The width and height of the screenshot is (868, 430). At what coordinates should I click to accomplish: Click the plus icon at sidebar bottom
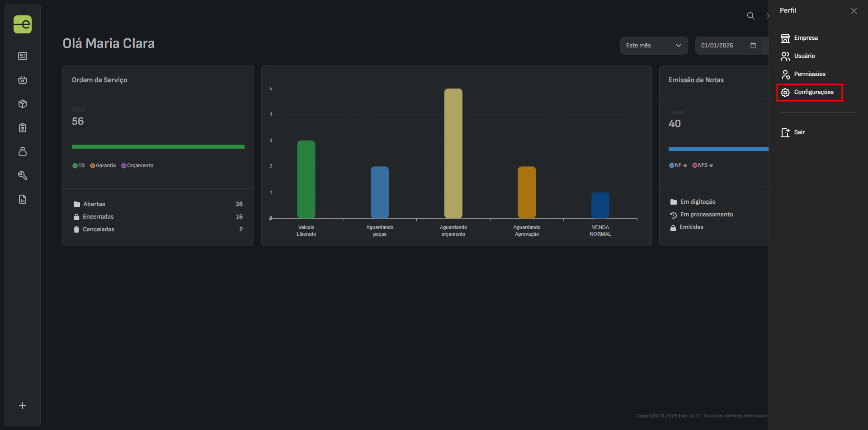23,406
